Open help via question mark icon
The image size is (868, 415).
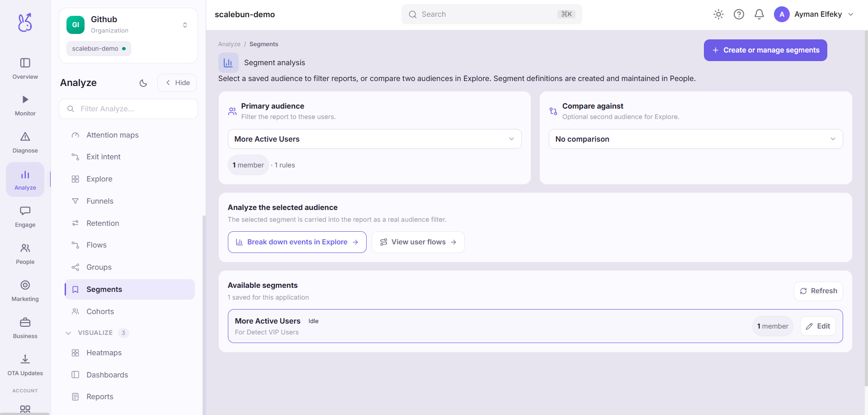(739, 14)
